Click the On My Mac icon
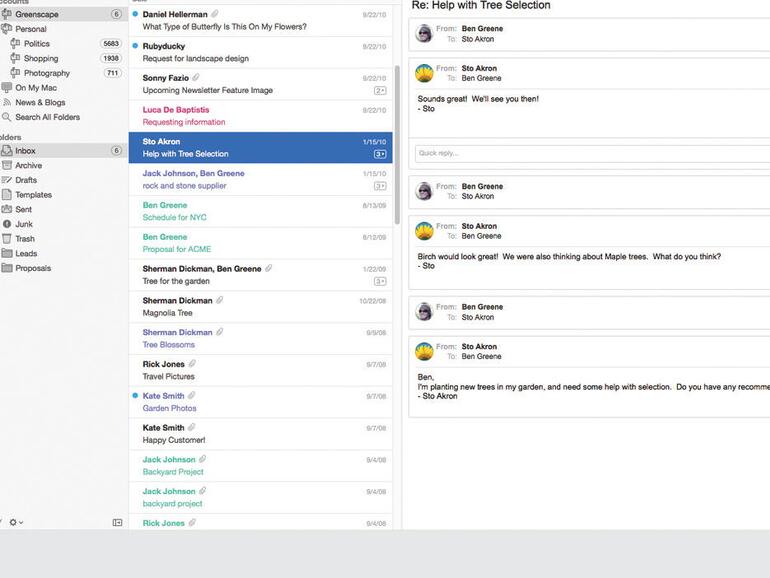 pos(6,87)
